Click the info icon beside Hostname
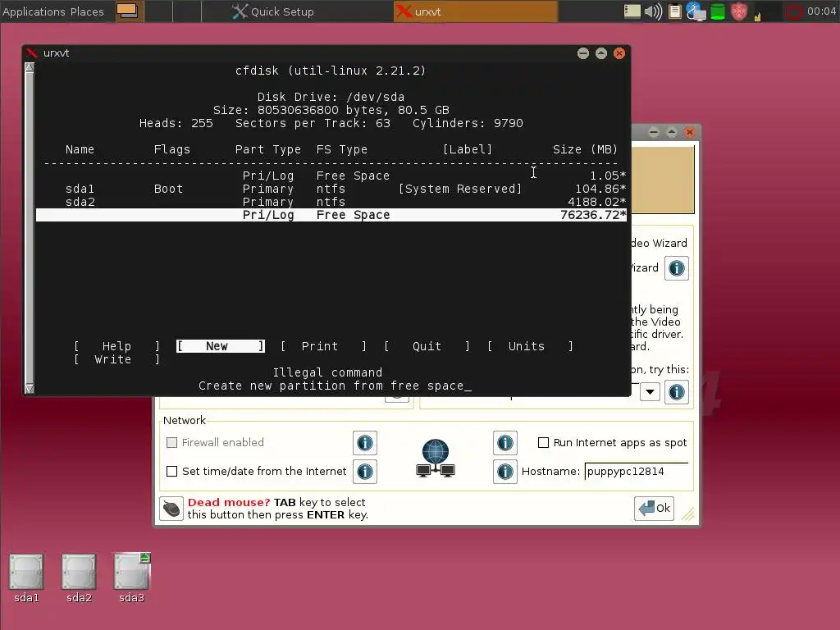Image resolution: width=840 pixels, height=630 pixels. [505, 472]
